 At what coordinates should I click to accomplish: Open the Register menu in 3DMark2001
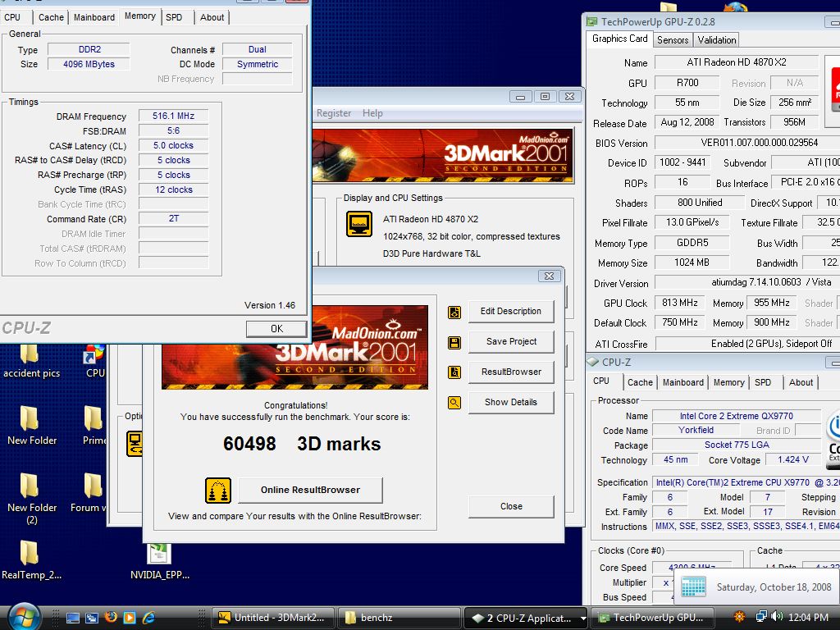click(334, 113)
